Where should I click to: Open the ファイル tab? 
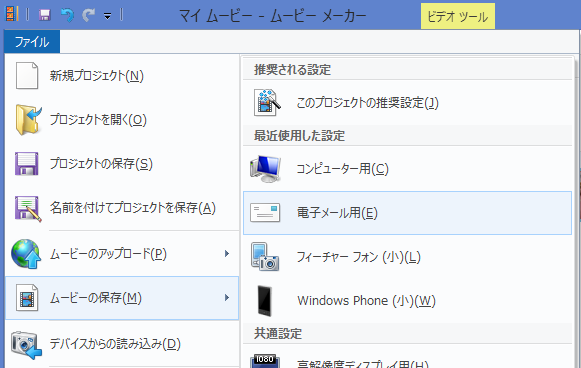(32, 42)
